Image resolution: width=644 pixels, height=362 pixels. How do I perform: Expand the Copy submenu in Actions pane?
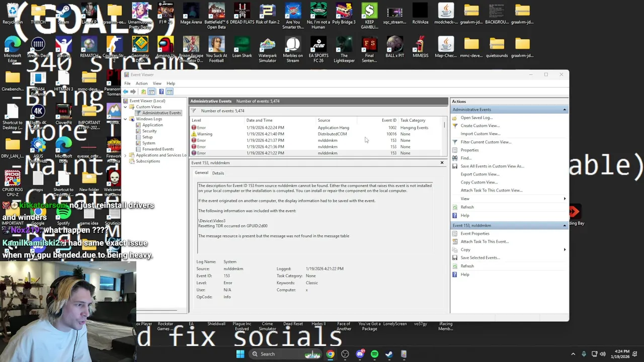coord(510,249)
